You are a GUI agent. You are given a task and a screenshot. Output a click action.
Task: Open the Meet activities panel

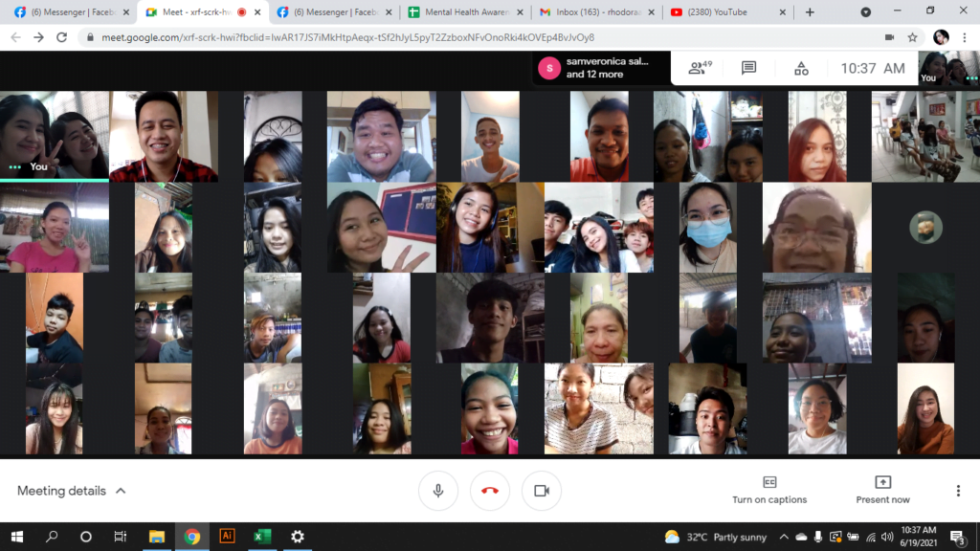point(801,68)
